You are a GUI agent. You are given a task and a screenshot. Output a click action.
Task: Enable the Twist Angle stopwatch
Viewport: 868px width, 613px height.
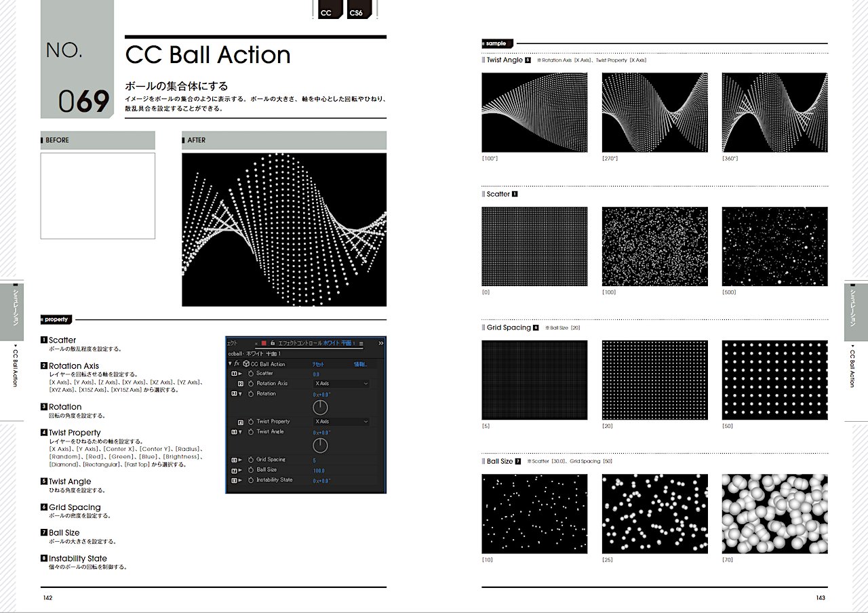coord(250,432)
